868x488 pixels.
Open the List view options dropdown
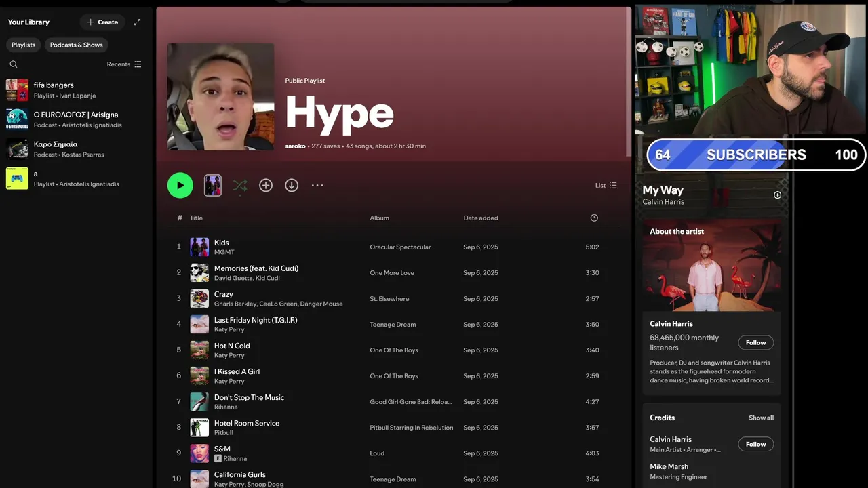[606, 185]
